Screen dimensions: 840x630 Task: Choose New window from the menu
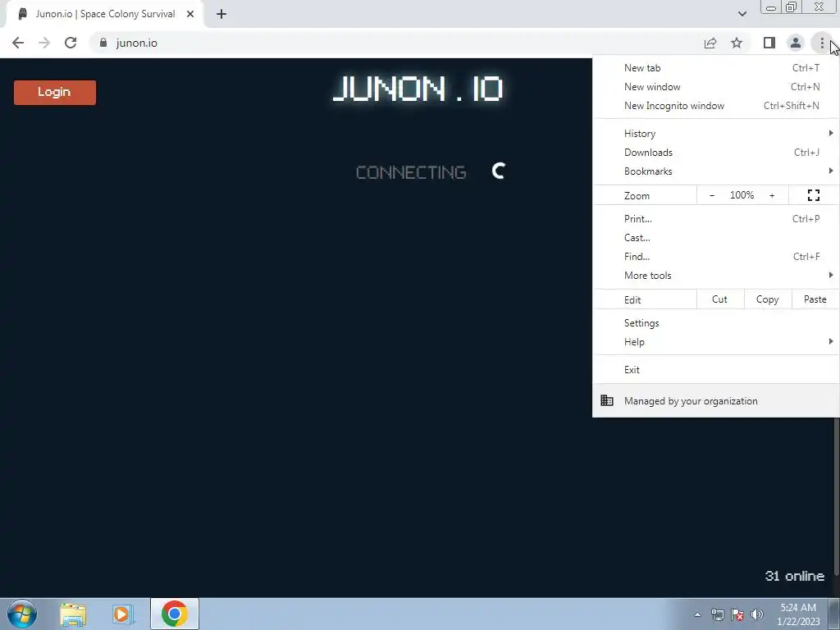click(x=715, y=87)
